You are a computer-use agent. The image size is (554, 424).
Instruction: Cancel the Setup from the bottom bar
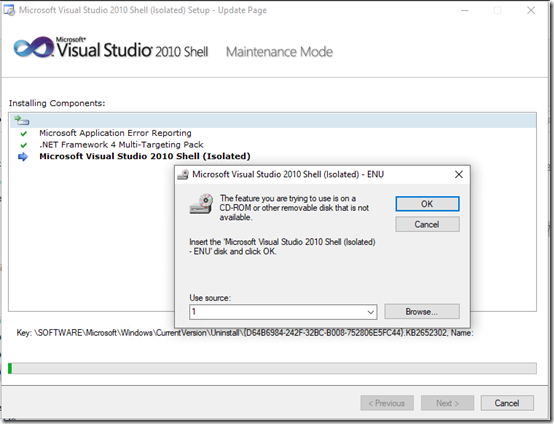(507, 403)
